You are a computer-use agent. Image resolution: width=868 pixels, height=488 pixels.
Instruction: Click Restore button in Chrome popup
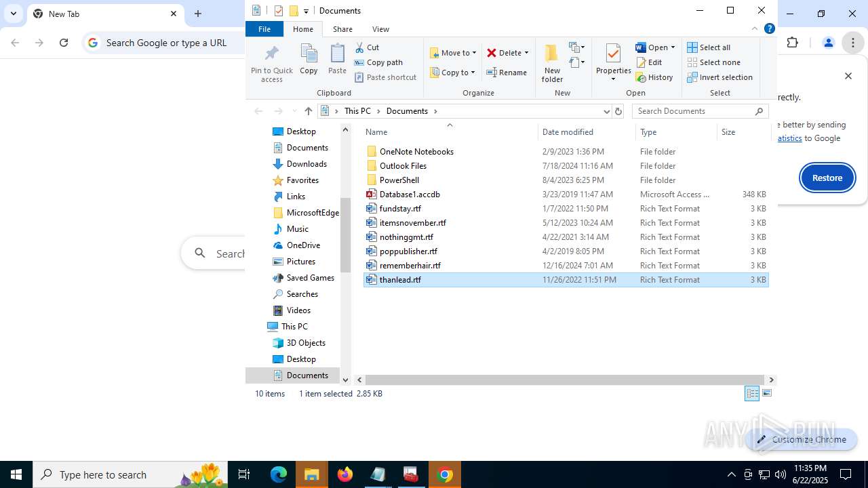(827, 178)
